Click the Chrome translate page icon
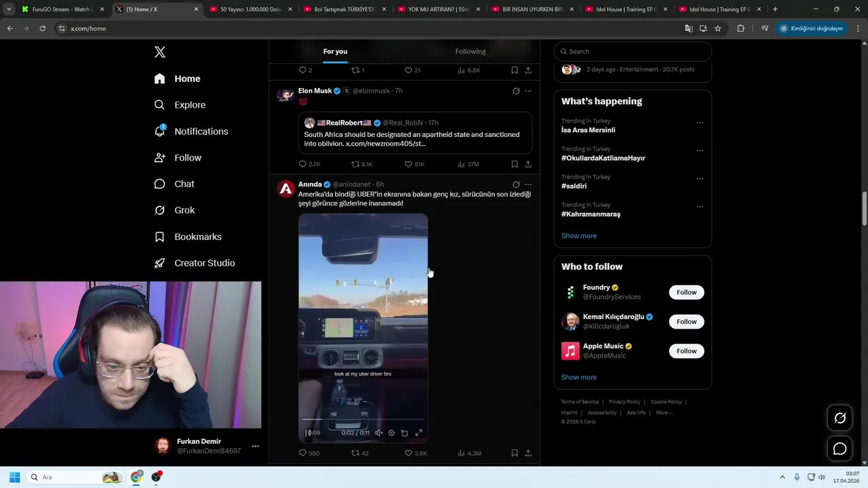Screen dimensions: 868x488 click(688, 28)
